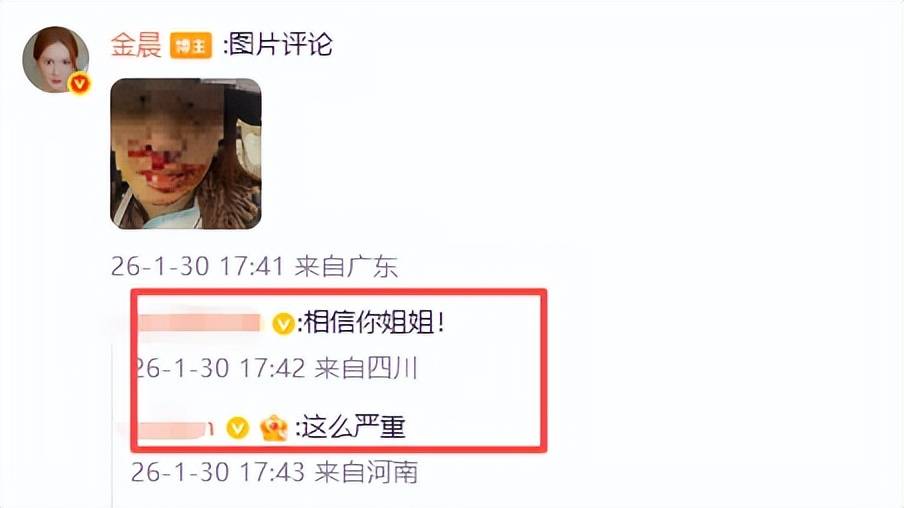This screenshot has height=508, width=904.
Task: Click the 来自河南 location label
Action: [x=366, y=472]
